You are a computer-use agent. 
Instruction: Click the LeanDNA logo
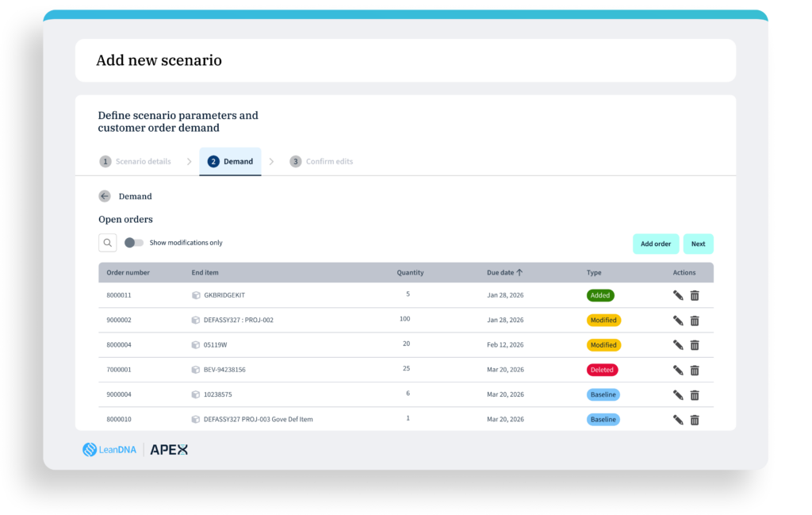coord(109,450)
